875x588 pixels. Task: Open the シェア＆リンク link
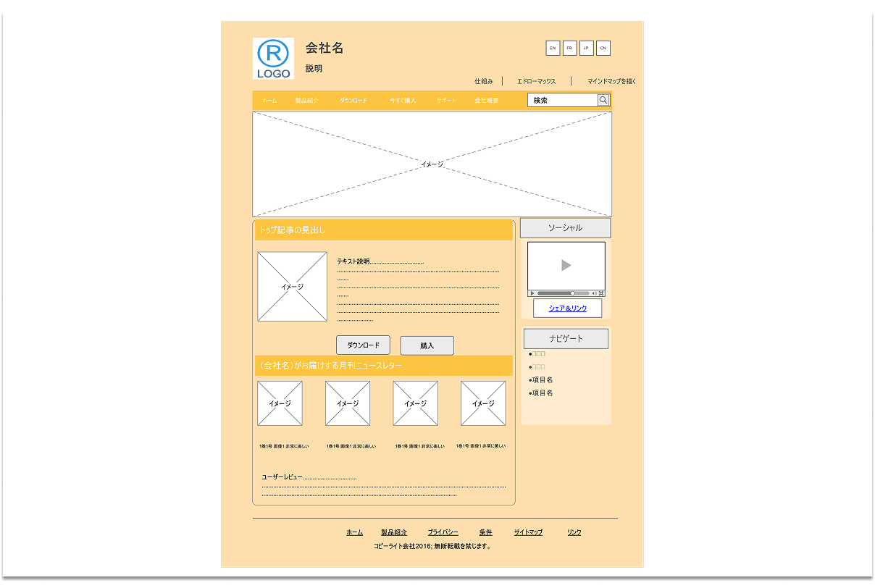click(568, 308)
